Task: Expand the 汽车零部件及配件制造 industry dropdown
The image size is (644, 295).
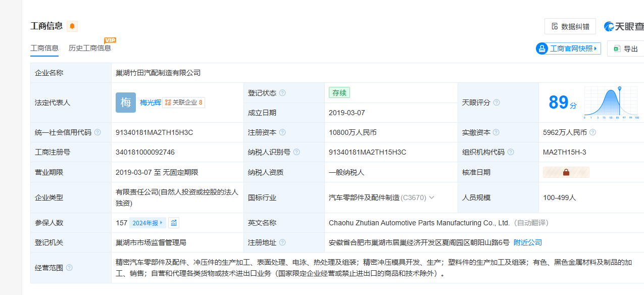Action: coord(432,198)
